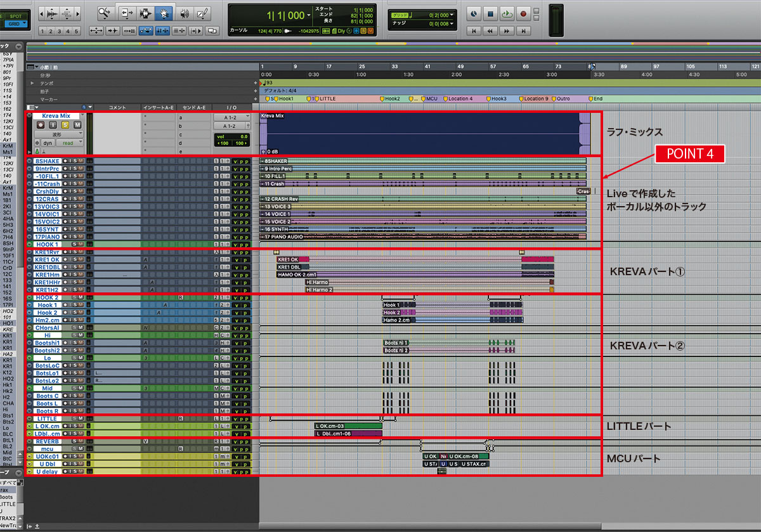Expand the テンポ ruler
The height and width of the screenshot is (532, 761).
click(32, 83)
